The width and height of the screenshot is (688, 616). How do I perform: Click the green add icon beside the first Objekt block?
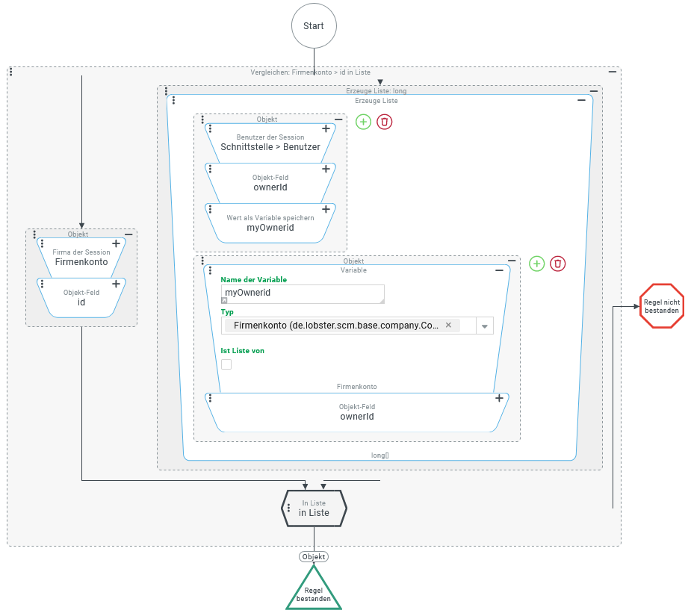(x=363, y=122)
